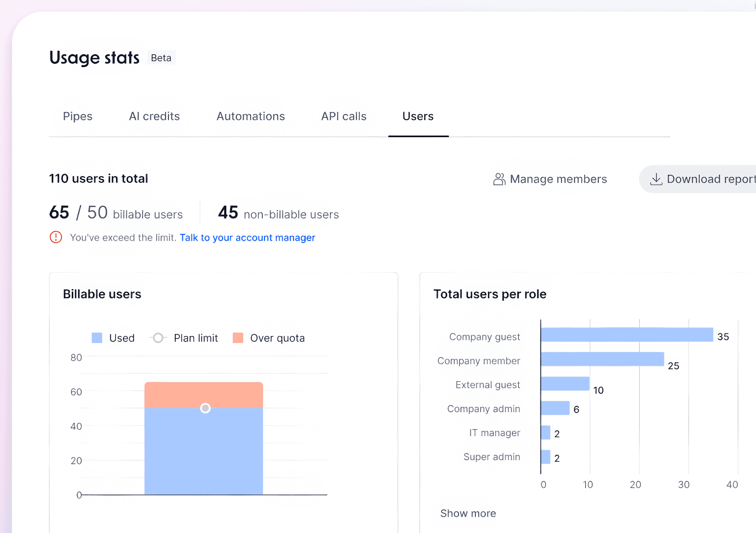Click the value '25' beside Company member

(x=673, y=366)
